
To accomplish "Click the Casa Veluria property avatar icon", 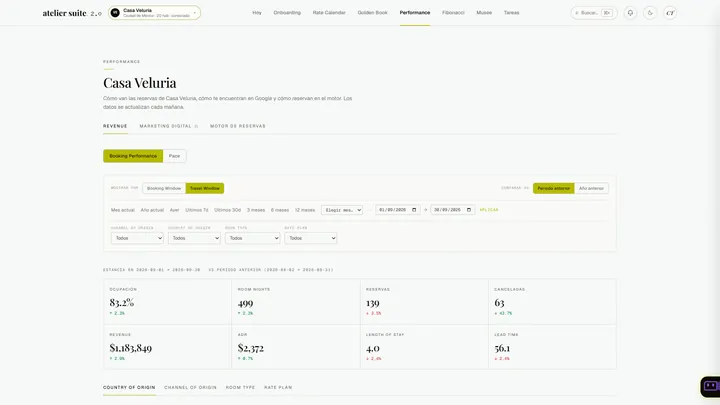I will coord(115,13).
